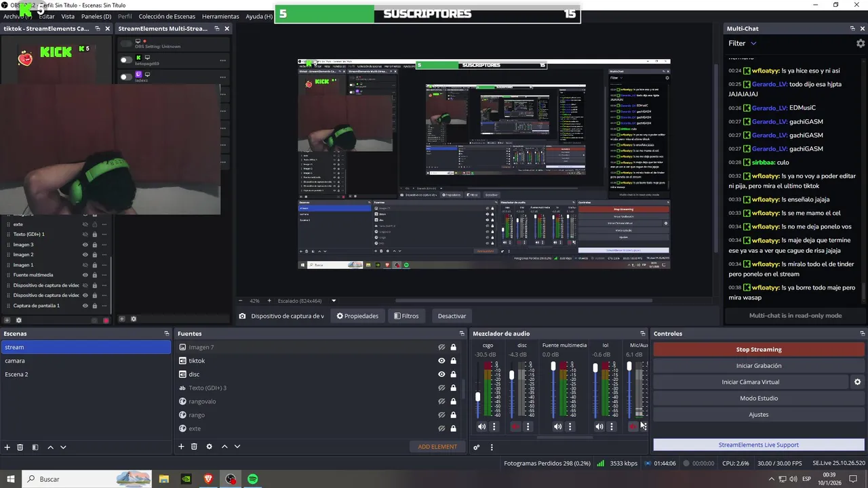Screen dimensions: 868x488
Task: Move the scene down in Escenas panel
Action: click(63, 447)
